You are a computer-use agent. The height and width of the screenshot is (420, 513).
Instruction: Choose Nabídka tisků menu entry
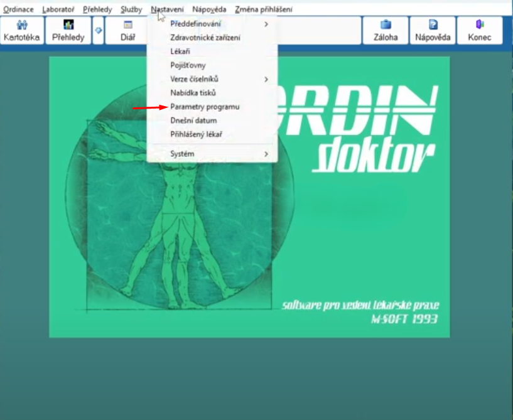click(212, 93)
